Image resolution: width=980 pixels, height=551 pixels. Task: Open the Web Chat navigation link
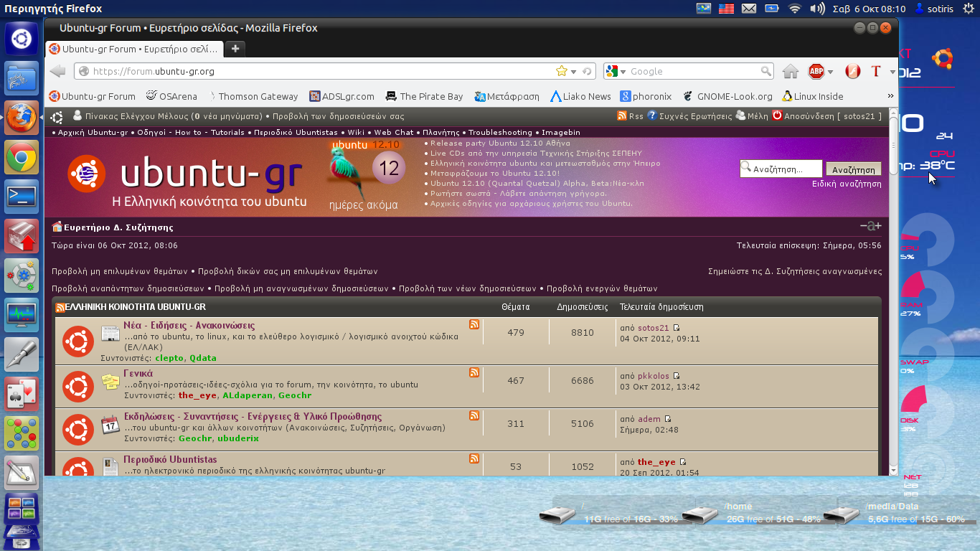(x=394, y=132)
